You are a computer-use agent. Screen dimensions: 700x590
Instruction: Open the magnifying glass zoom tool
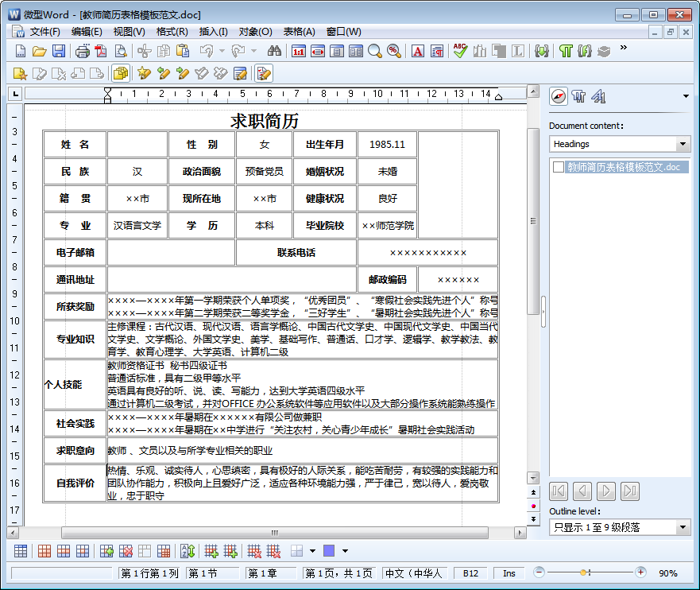[375, 51]
